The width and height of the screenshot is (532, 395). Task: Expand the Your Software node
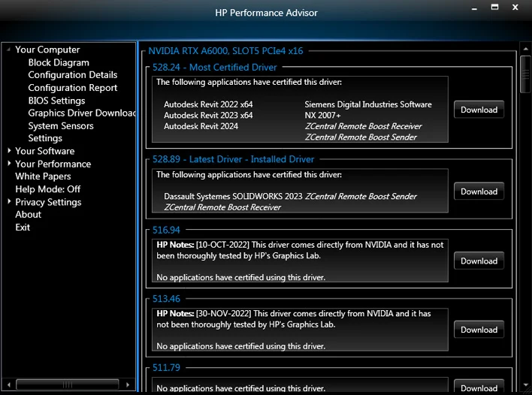point(8,151)
